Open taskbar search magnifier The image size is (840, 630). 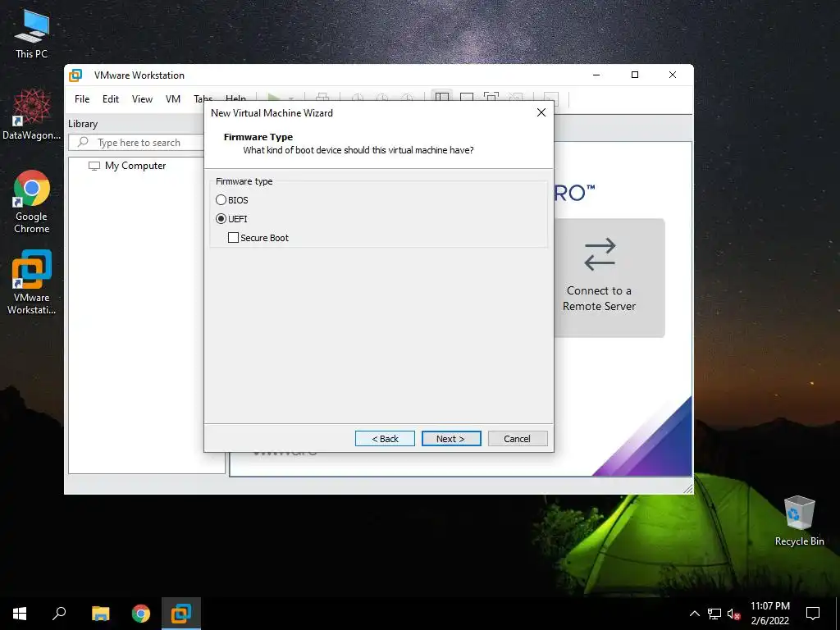[x=59, y=614]
